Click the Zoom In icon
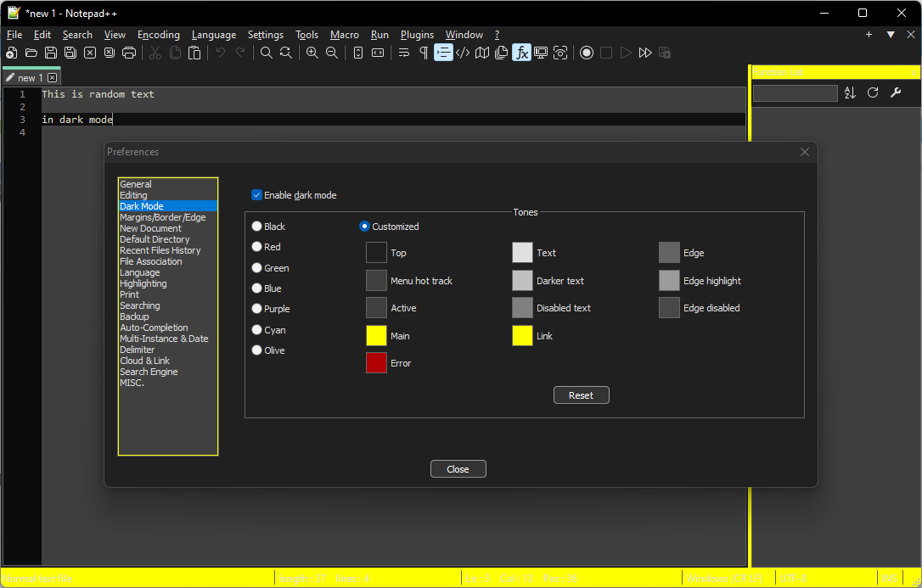The image size is (922, 588). [312, 53]
